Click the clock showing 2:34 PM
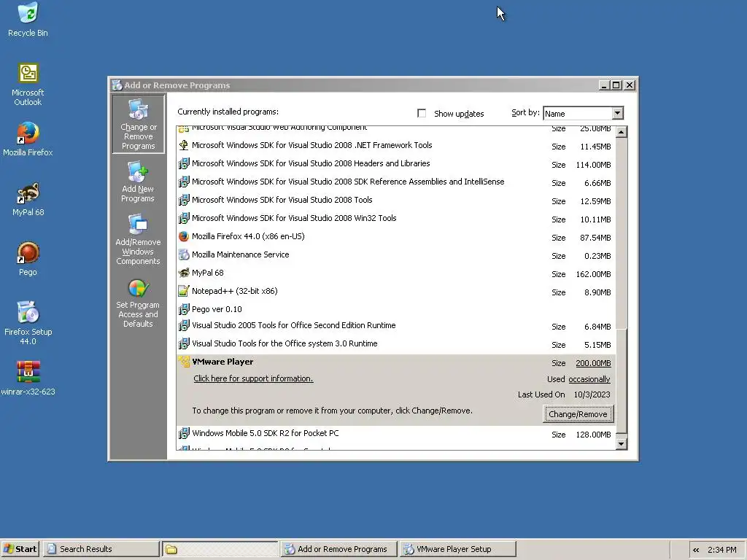 721,550
